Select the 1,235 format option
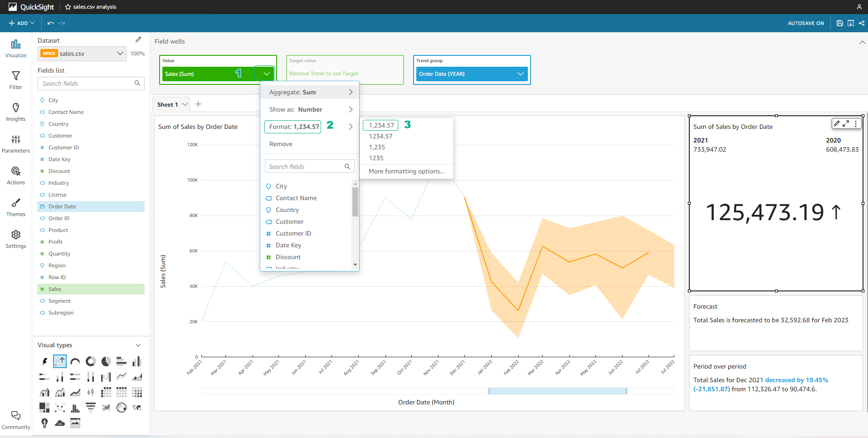Viewport: 868px width, 438px height. [377, 147]
